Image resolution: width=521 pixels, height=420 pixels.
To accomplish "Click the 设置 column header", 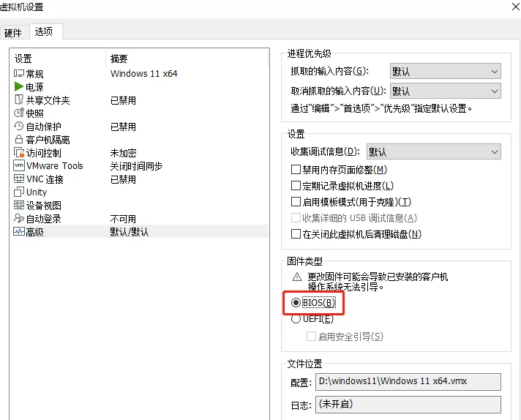I will point(58,59).
